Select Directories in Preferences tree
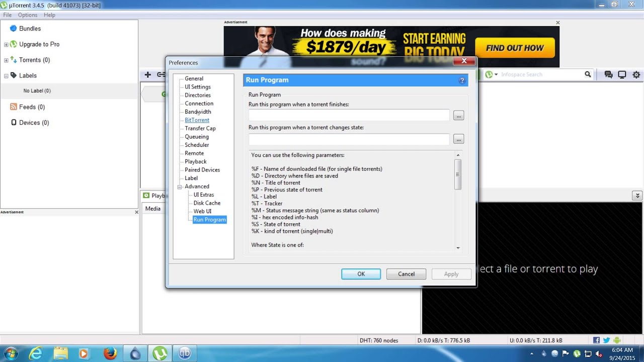644x362 pixels. click(198, 95)
